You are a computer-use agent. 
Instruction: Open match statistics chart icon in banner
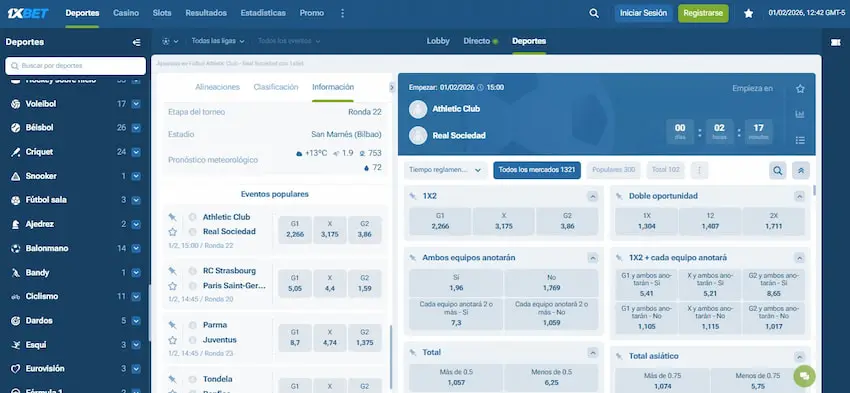[800, 114]
